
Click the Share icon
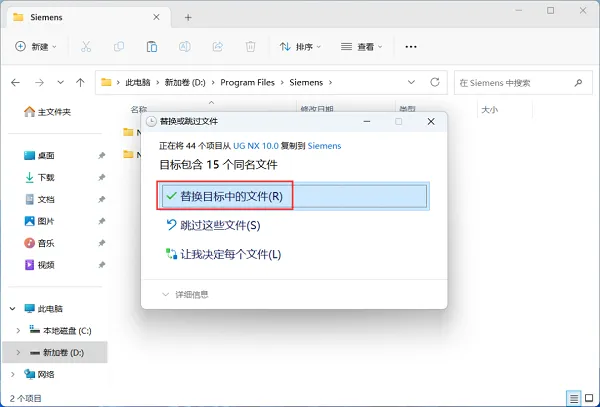pyautogui.click(x=218, y=47)
